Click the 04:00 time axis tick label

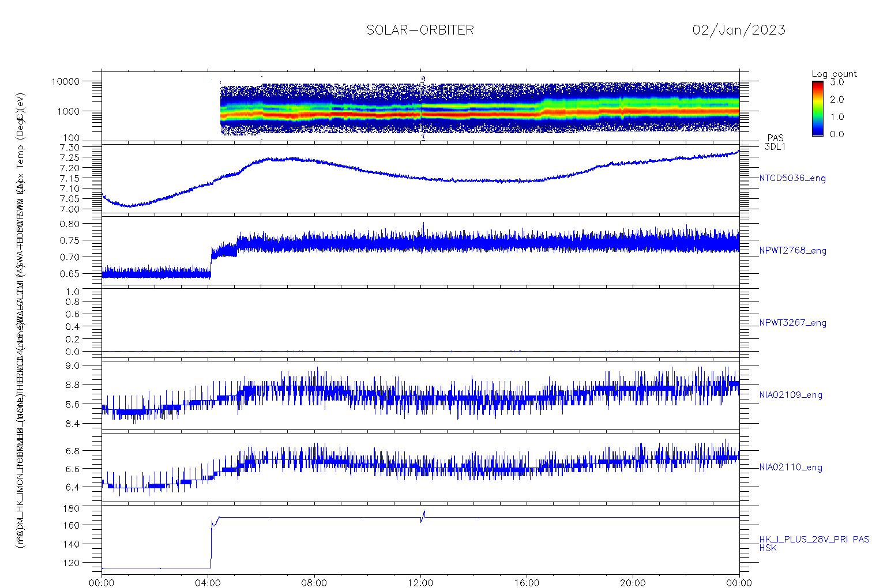tap(208, 583)
